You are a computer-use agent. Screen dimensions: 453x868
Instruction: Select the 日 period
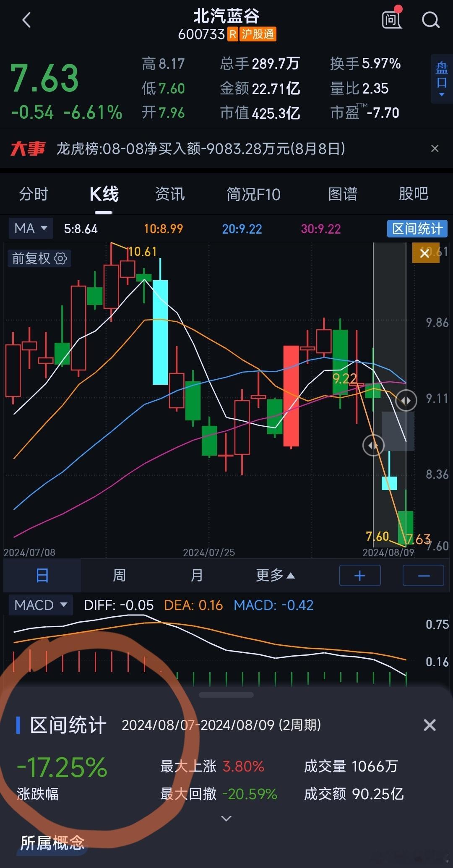click(x=42, y=575)
